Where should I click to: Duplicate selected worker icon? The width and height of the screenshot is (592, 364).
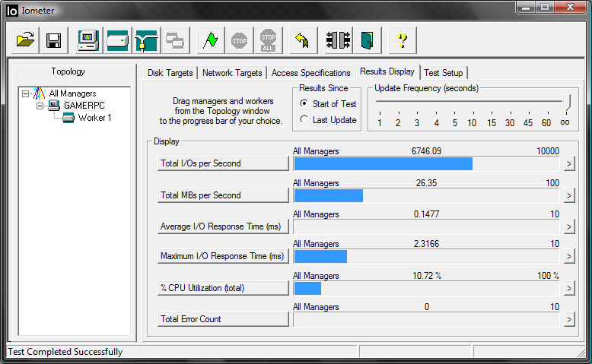tap(175, 40)
